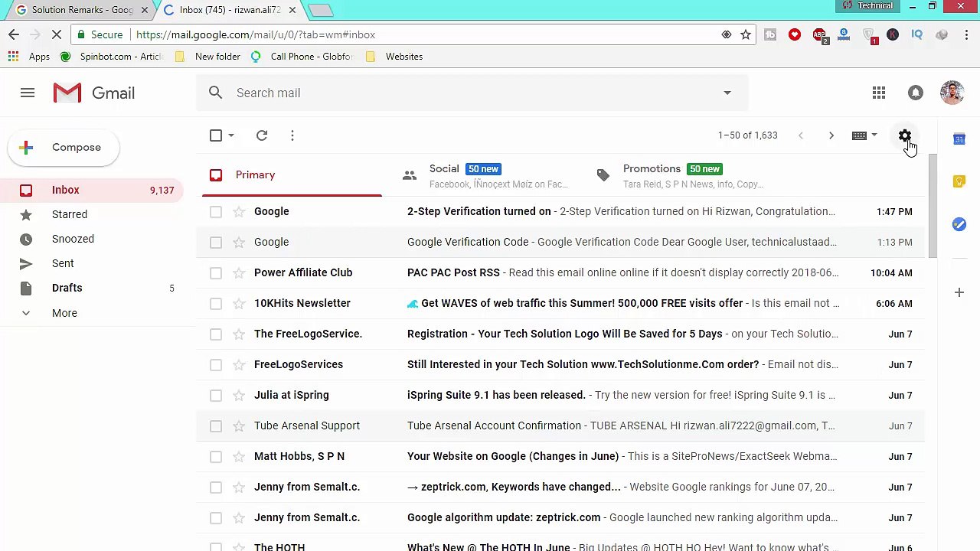This screenshot has width=980, height=551.
Task: Go to the older messages page
Action: 831,135
